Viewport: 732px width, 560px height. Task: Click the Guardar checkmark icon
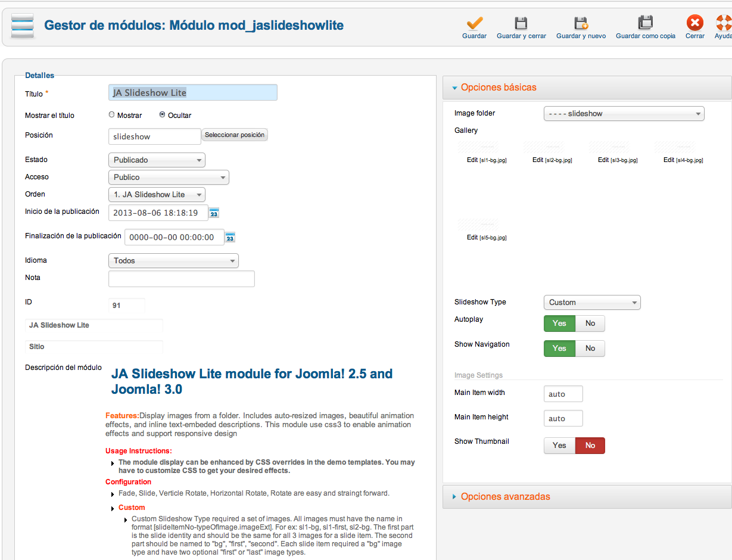coord(474,23)
